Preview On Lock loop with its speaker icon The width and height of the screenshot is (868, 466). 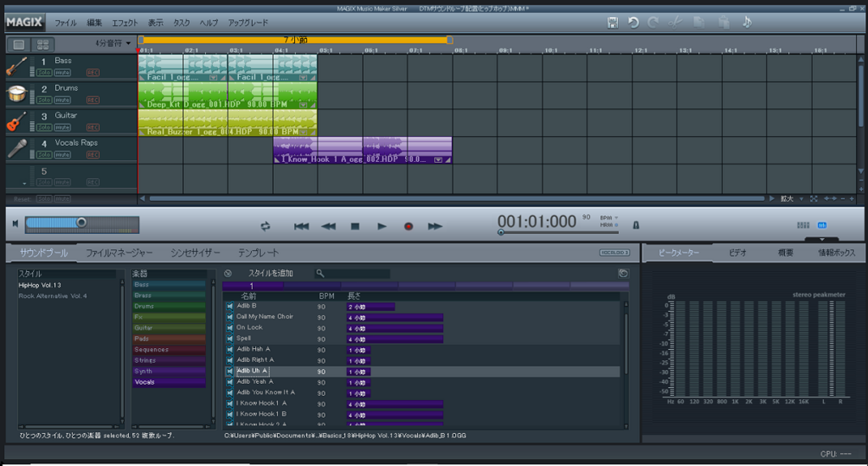230,328
